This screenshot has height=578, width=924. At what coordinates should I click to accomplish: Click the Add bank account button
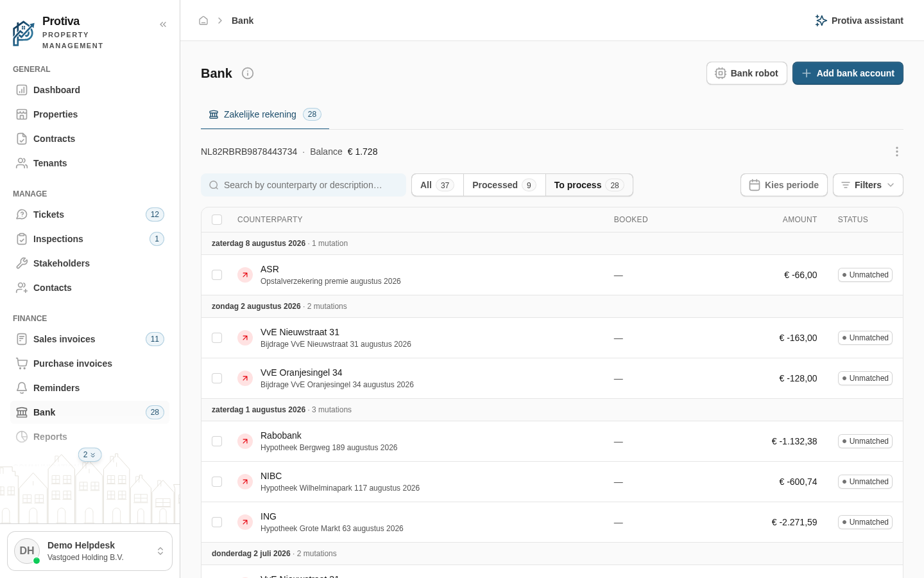click(x=848, y=73)
